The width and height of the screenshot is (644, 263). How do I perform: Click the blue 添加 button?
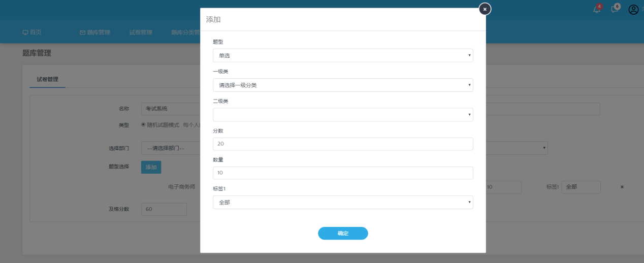(x=151, y=167)
